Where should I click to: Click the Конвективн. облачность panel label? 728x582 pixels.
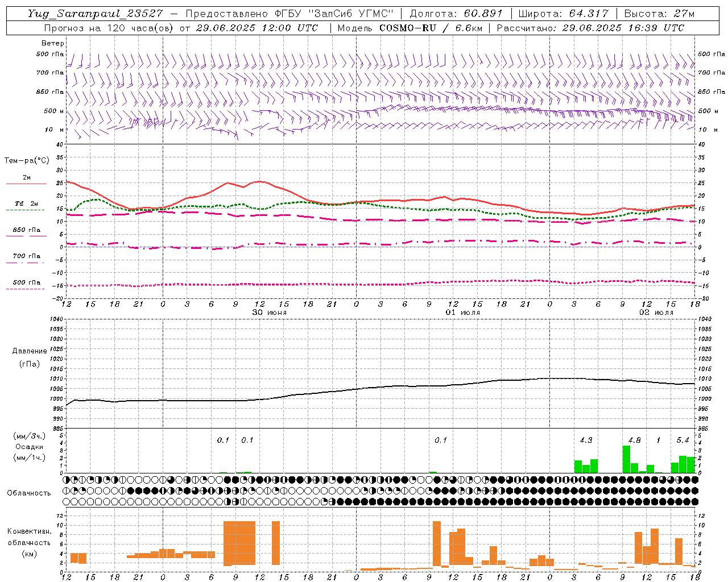pyautogui.click(x=29, y=537)
